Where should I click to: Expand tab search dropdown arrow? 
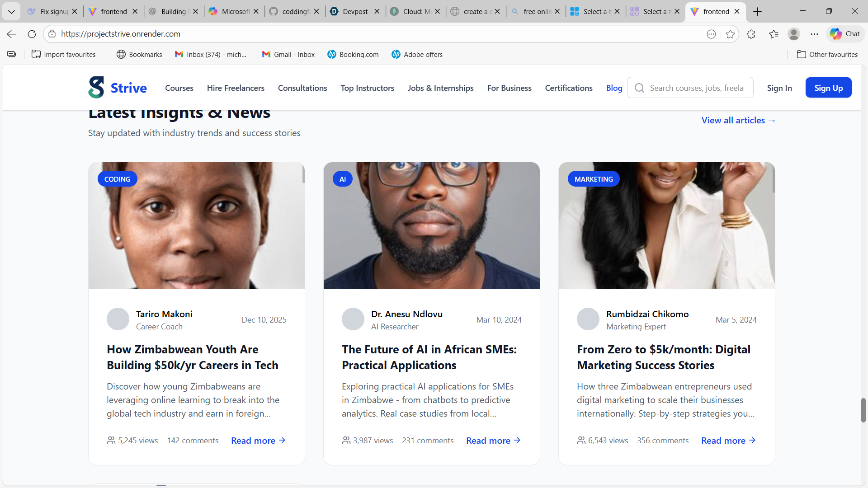pyautogui.click(x=11, y=11)
